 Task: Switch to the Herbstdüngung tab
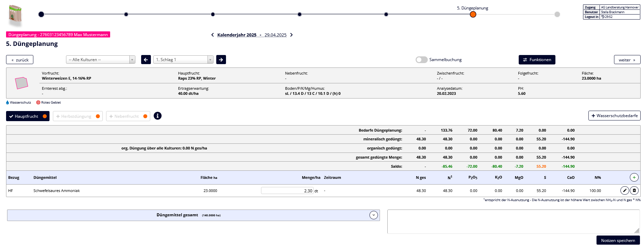click(x=77, y=116)
